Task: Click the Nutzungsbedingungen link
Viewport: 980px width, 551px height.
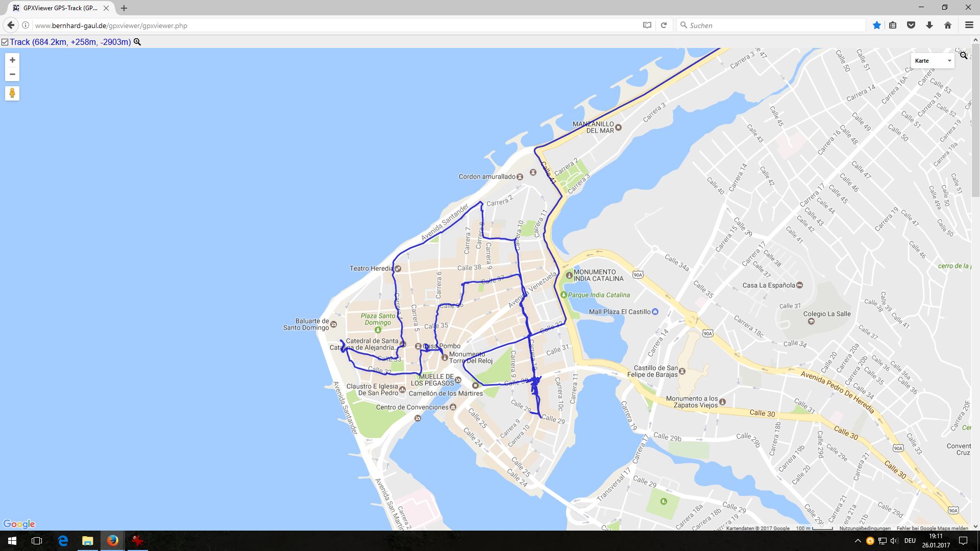Action: coord(865,528)
